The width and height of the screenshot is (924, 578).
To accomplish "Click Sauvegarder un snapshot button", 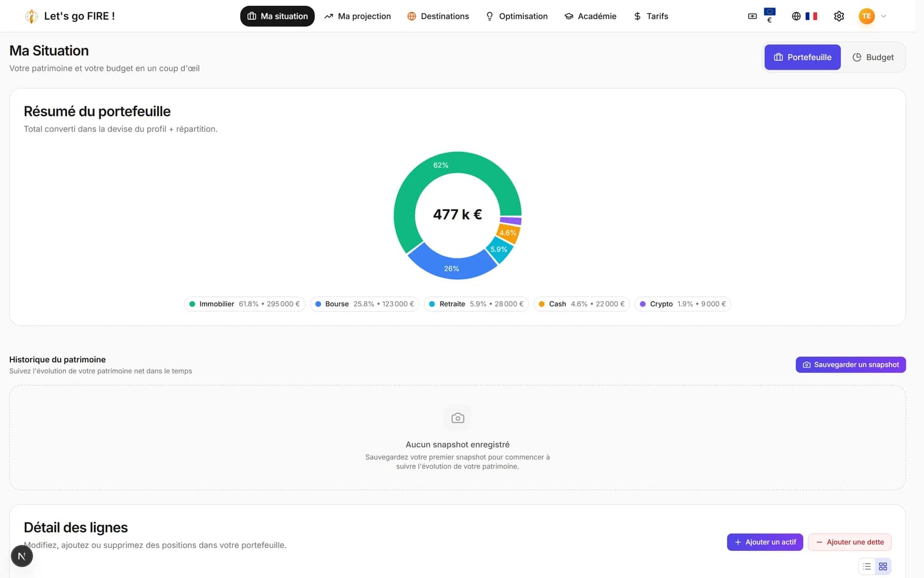I will (x=851, y=365).
